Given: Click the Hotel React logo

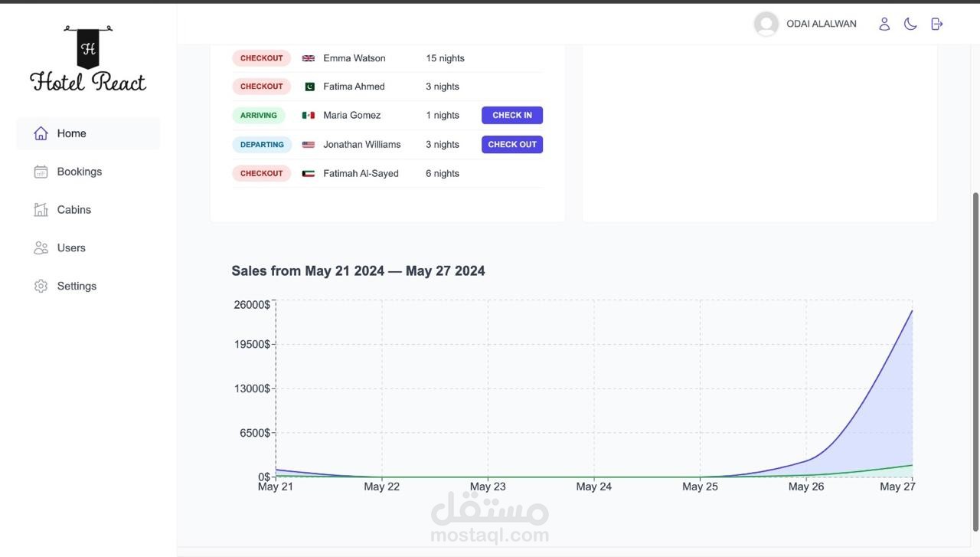Looking at the screenshot, I should point(88,60).
